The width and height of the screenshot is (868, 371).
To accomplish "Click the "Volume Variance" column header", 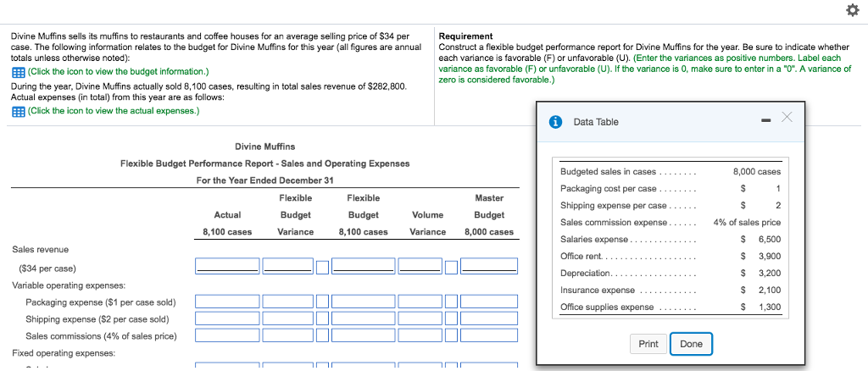I will pos(428,224).
